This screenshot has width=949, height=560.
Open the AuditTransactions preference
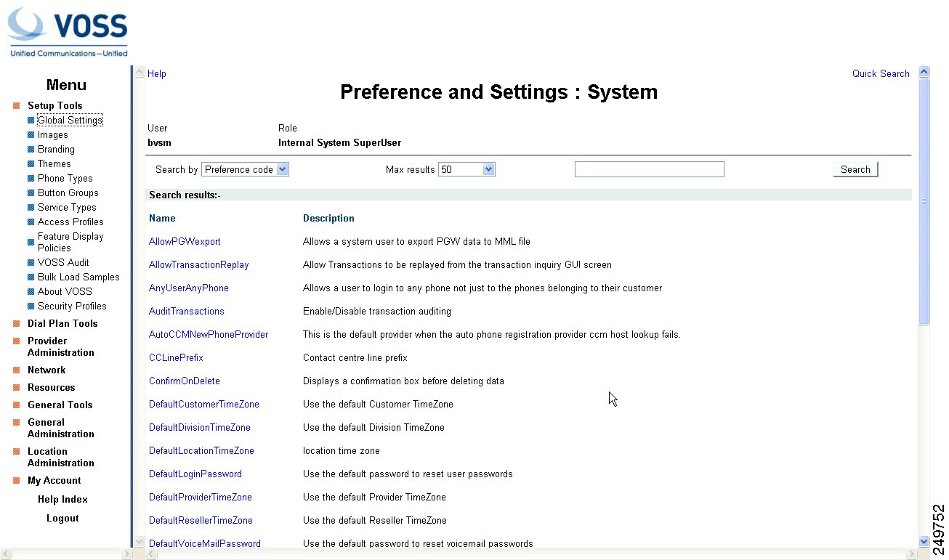(x=187, y=311)
